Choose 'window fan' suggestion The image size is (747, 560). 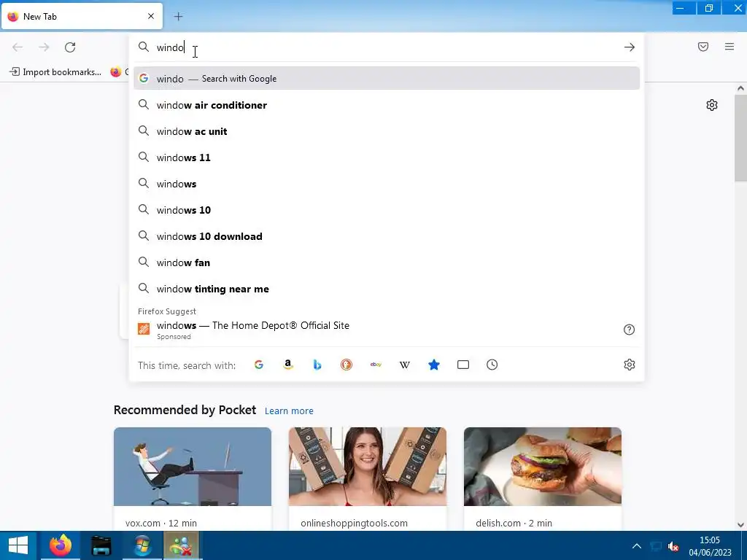387,262
